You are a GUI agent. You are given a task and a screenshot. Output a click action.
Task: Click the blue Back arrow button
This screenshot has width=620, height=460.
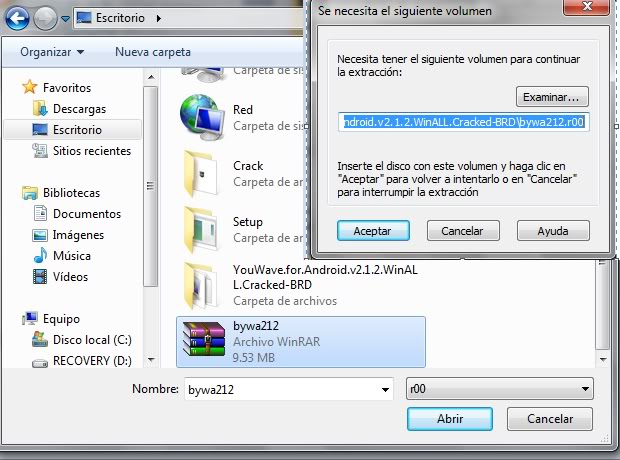17,19
